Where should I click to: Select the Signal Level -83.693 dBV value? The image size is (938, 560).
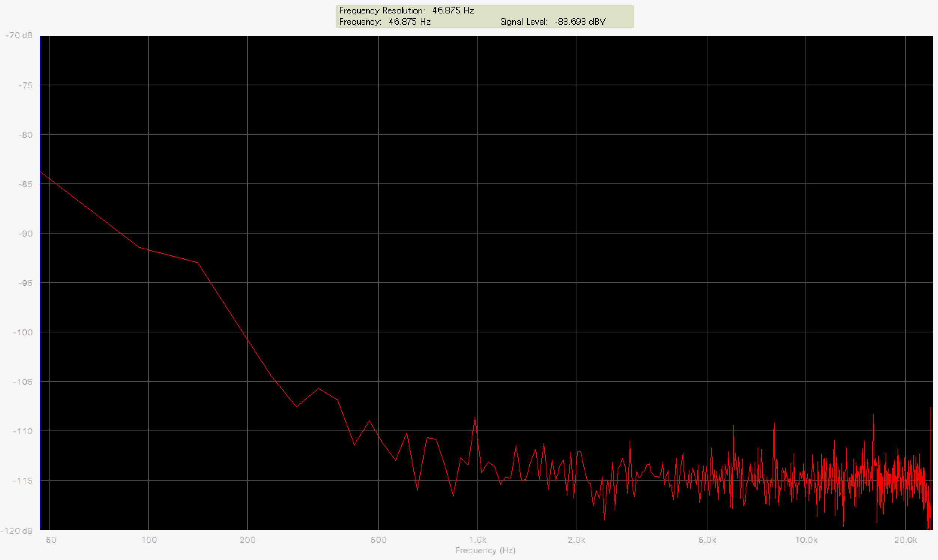point(553,22)
